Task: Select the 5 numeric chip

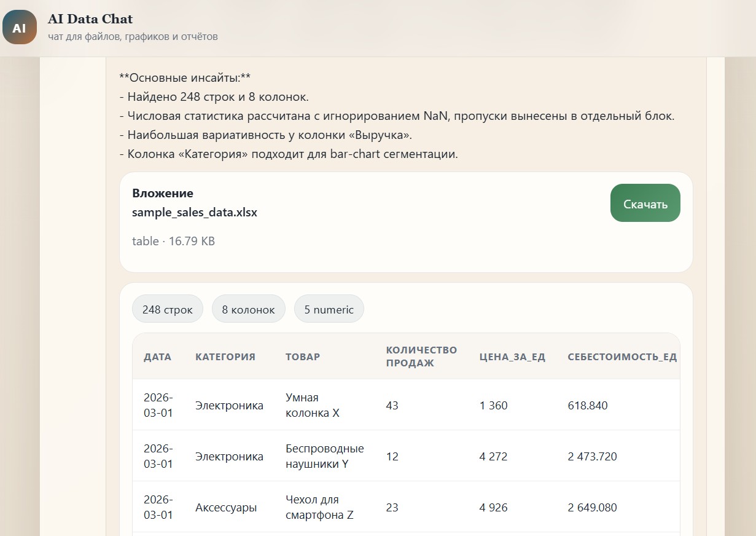Action: [x=329, y=309]
